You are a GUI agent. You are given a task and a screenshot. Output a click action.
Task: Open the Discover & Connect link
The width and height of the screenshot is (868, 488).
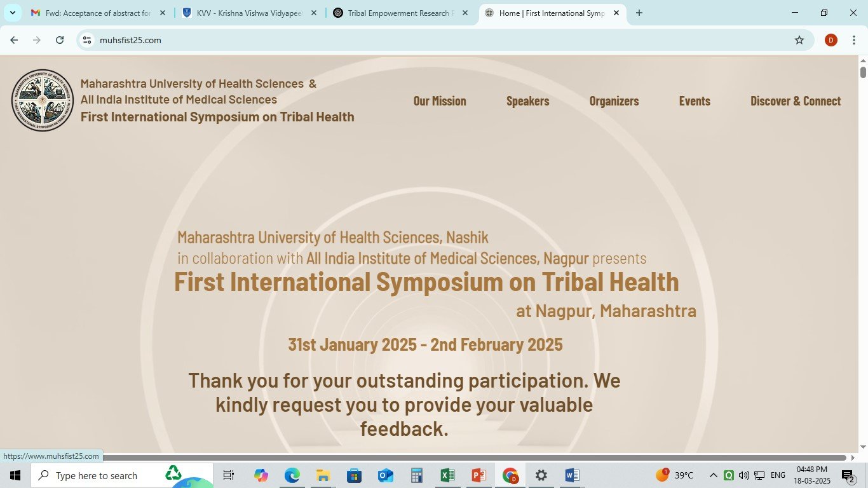795,101
